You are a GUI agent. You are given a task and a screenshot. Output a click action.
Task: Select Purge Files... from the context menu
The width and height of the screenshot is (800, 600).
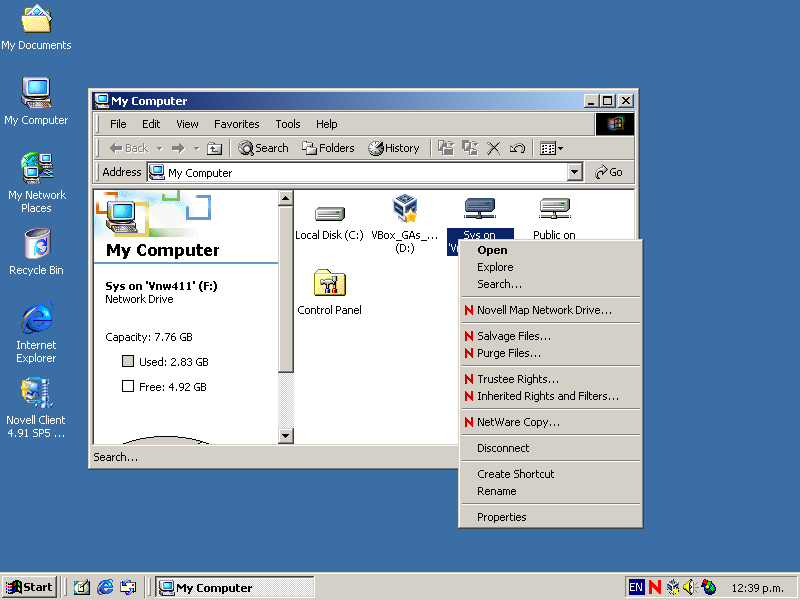pos(551,353)
